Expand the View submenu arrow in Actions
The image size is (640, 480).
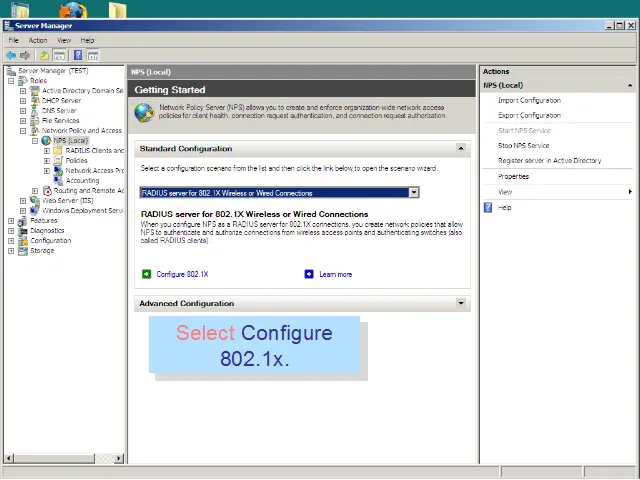[630, 192]
